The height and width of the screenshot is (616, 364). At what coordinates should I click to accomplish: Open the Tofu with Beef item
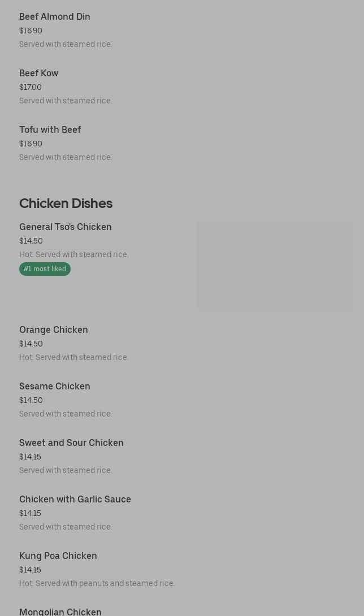pyautogui.click(x=50, y=130)
